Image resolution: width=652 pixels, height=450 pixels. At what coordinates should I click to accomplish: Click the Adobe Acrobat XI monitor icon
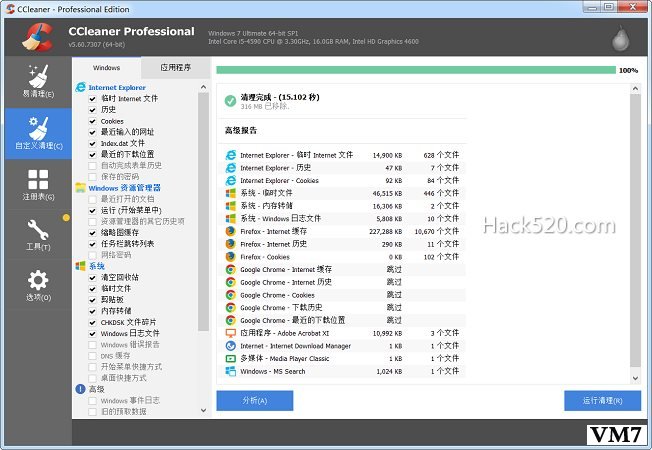tap(230, 333)
